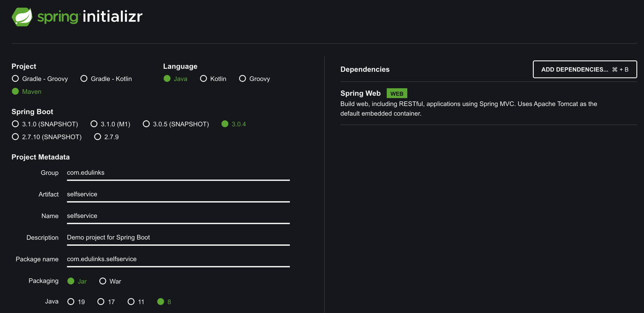The height and width of the screenshot is (313, 644).
Task: Select Kotlin as the language
Action: (213, 79)
